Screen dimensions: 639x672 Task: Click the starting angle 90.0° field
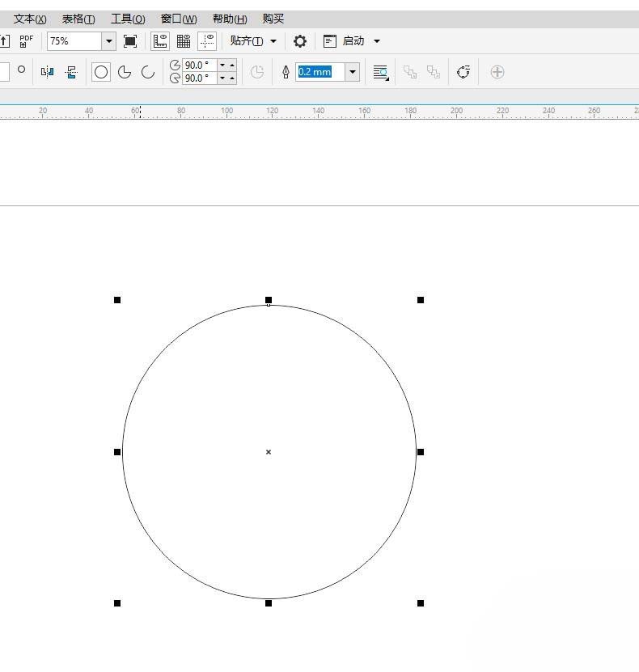point(200,66)
